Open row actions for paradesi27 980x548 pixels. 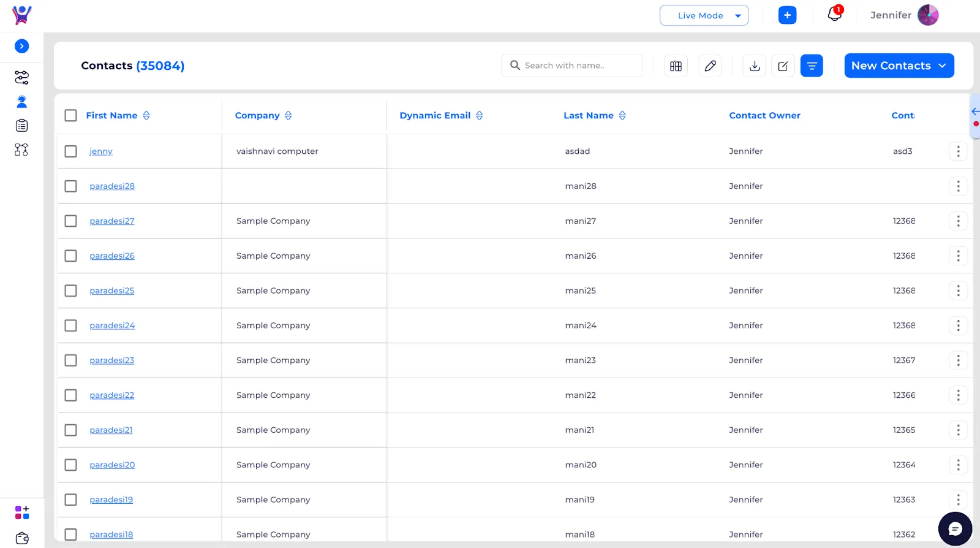point(959,221)
